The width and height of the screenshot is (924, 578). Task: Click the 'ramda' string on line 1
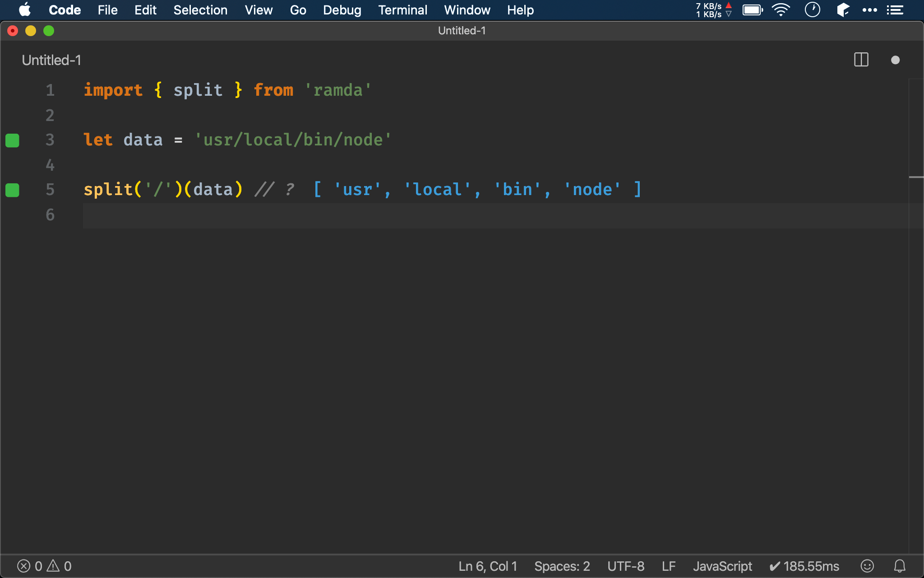point(338,90)
